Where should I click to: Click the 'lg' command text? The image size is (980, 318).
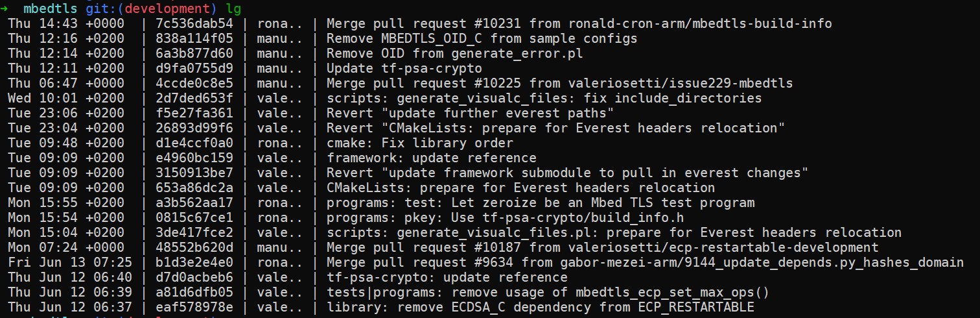[233, 10]
